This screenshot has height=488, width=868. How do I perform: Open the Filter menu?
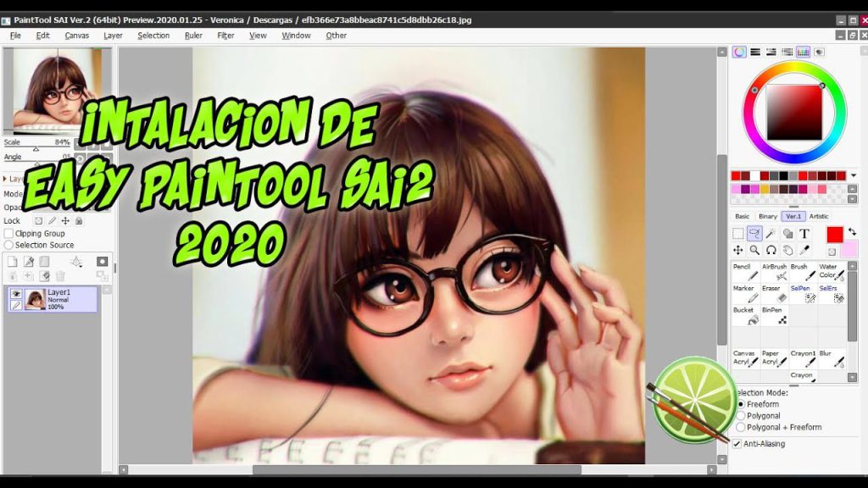225,36
